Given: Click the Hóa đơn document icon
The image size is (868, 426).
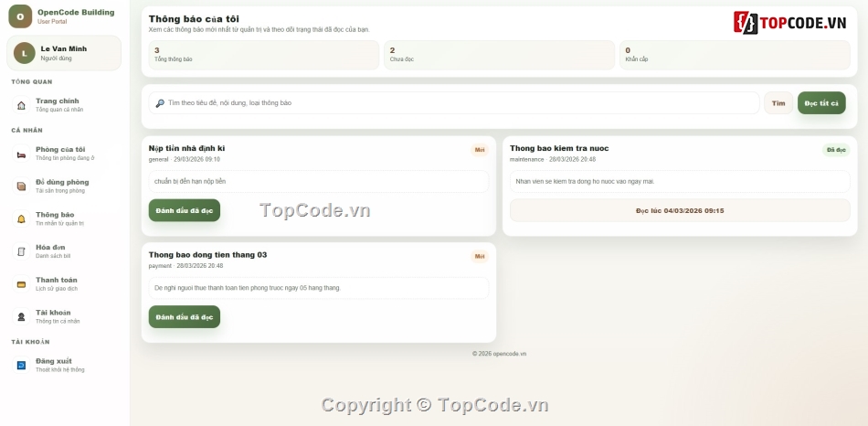Looking at the screenshot, I should [x=21, y=251].
